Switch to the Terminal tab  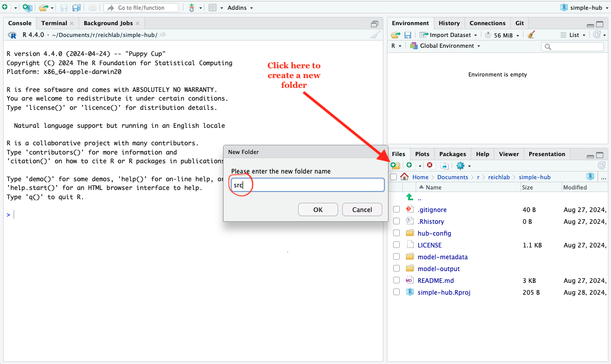54,23
